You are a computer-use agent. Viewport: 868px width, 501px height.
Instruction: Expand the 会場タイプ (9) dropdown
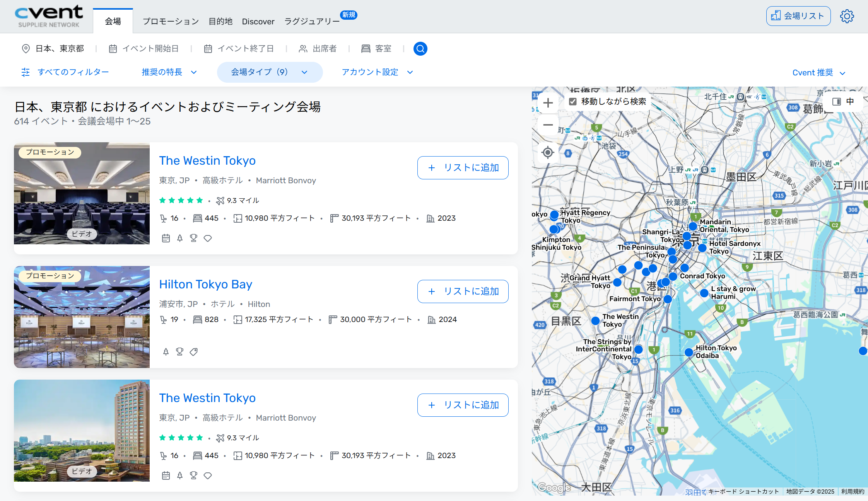270,72
